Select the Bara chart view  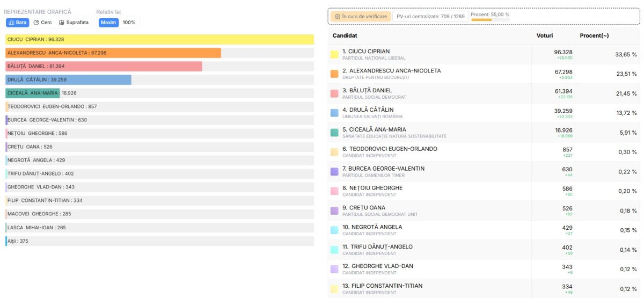click(18, 23)
